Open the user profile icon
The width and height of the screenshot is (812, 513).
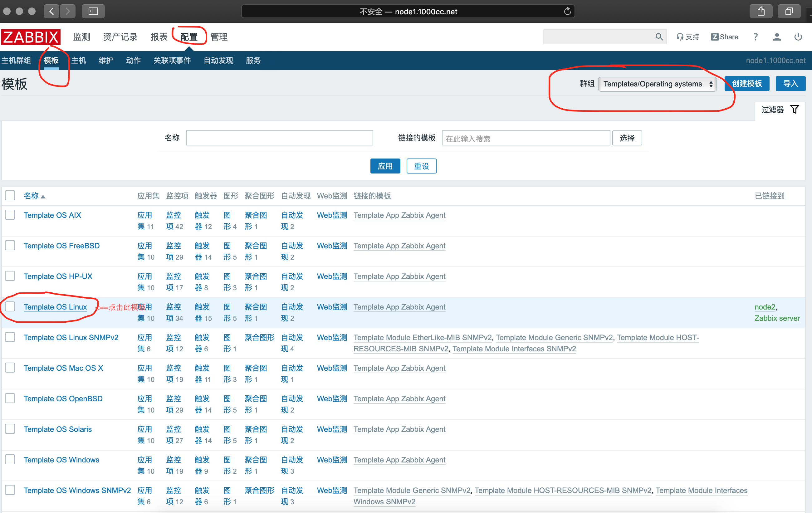(777, 37)
